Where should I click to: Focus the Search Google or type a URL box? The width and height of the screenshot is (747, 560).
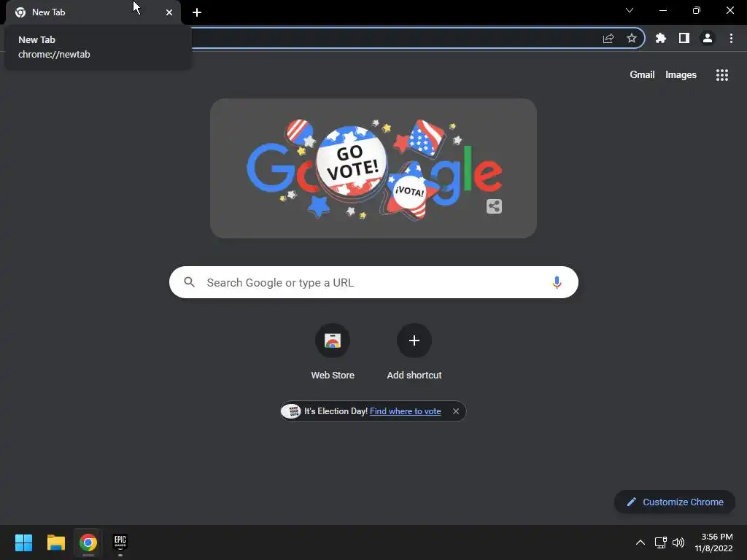coord(374,282)
